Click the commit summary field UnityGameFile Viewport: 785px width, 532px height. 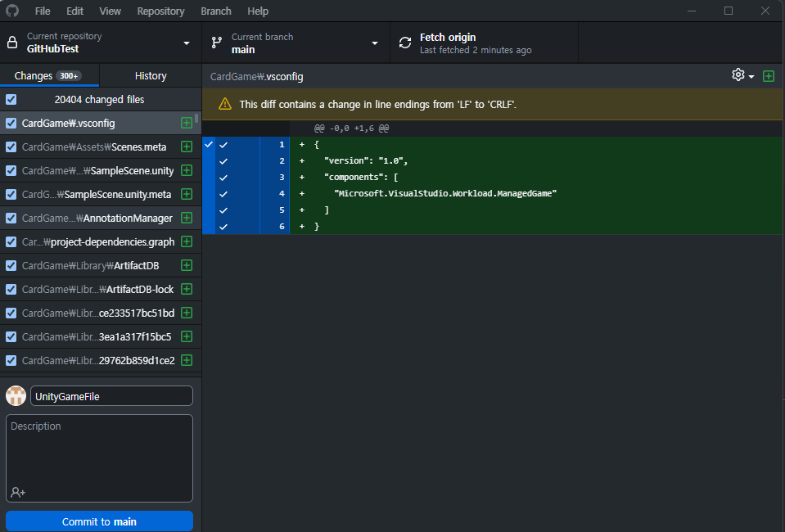pos(111,396)
